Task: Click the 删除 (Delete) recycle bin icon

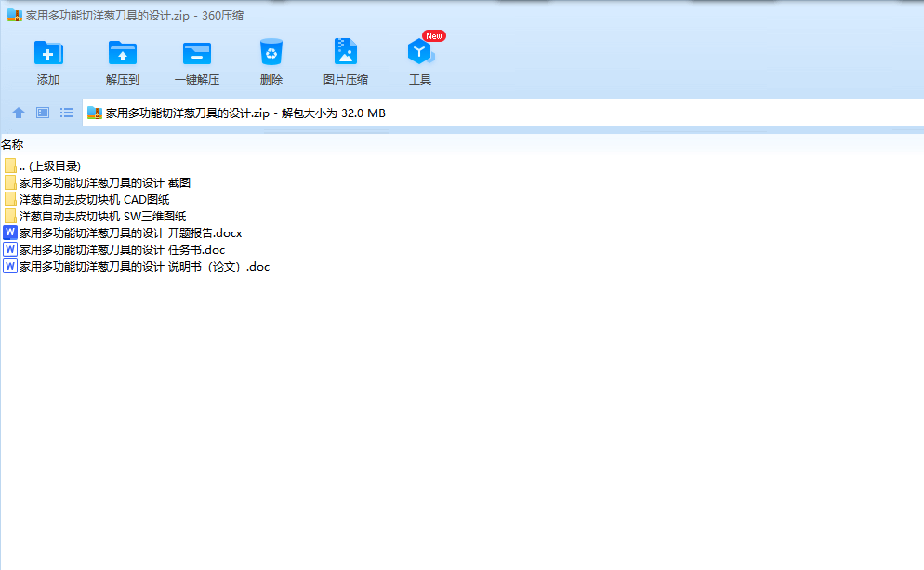Action: pyautogui.click(x=271, y=52)
